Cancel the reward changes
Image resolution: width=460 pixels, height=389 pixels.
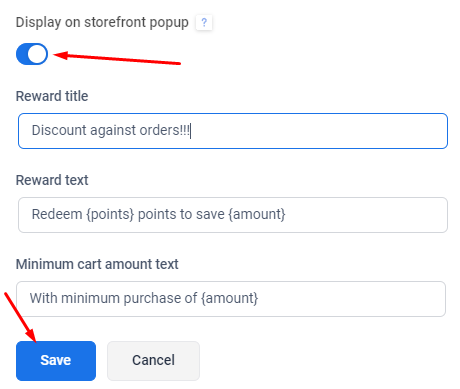point(153,361)
